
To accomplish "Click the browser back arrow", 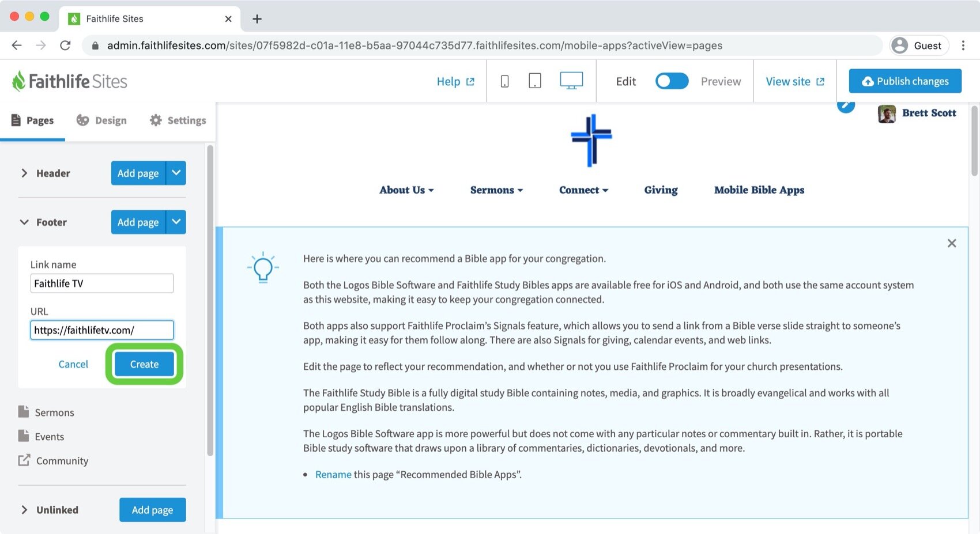I will [17, 46].
